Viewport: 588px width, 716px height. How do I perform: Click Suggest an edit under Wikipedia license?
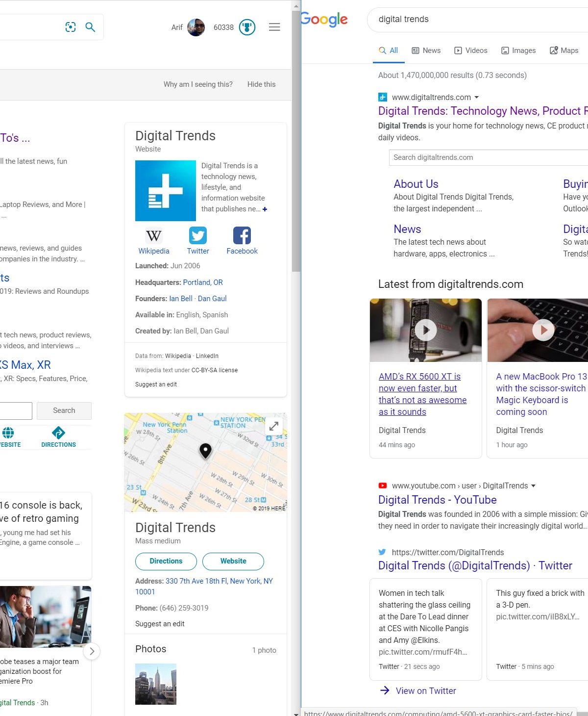tap(156, 384)
